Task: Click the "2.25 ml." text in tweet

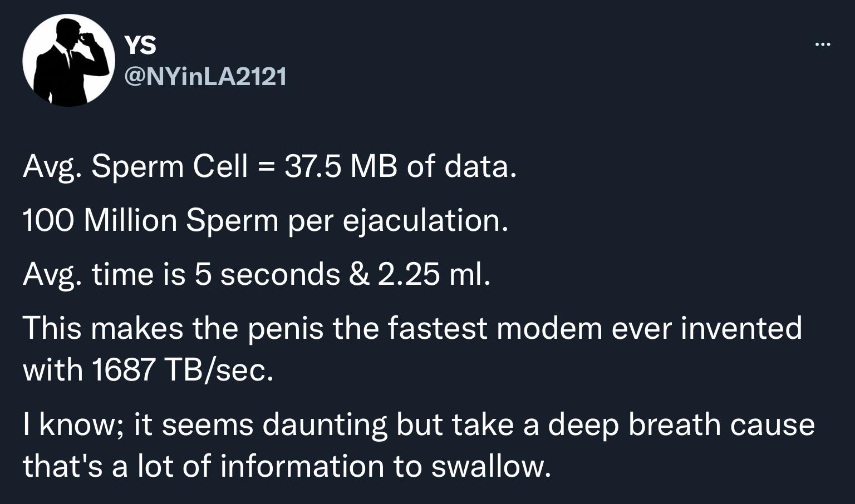Action: coord(434,274)
